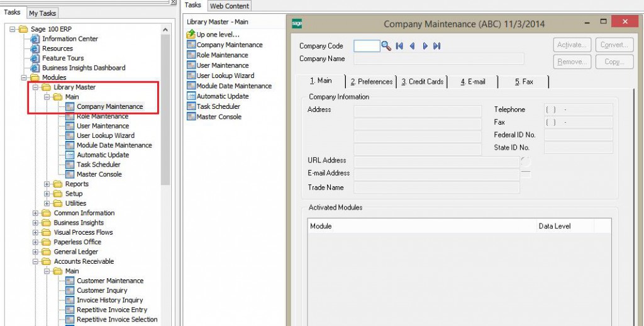The image size is (644, 326).
Task: Click the Company Code input field
Action: (x=367, y=46)
